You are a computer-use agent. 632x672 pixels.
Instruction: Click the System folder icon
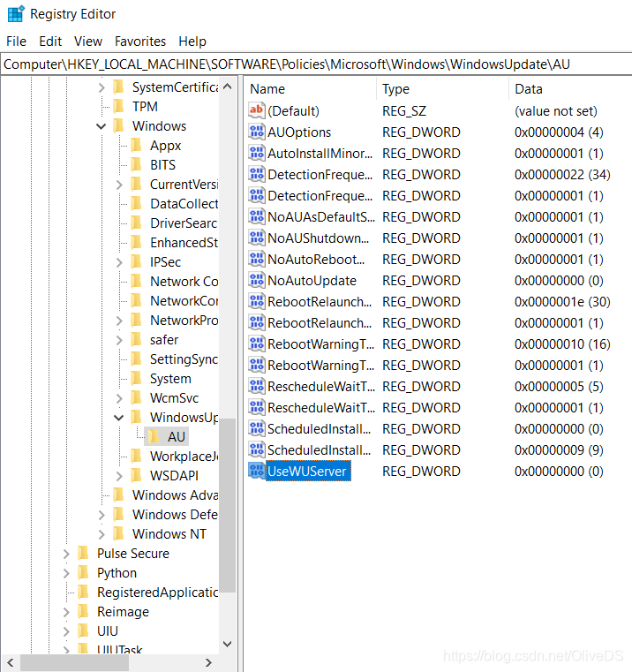(135, 379)
